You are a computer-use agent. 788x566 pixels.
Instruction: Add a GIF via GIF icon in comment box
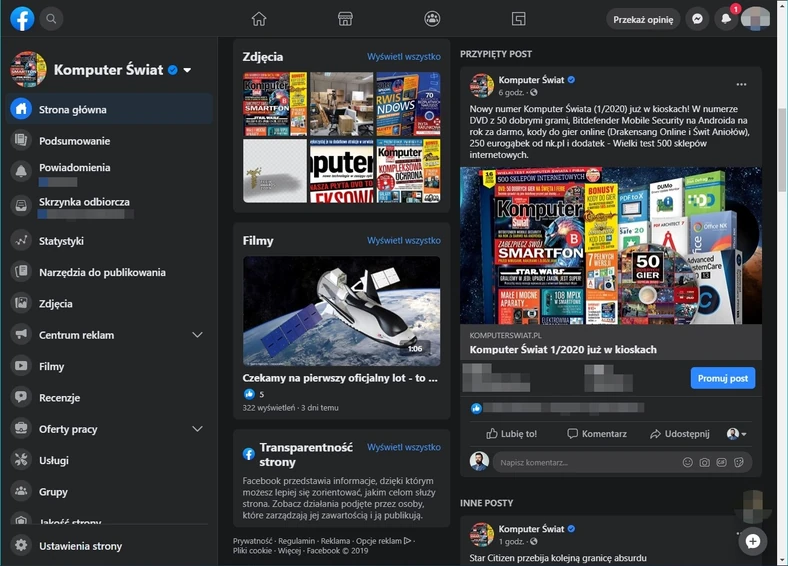[x=722, y=462]
